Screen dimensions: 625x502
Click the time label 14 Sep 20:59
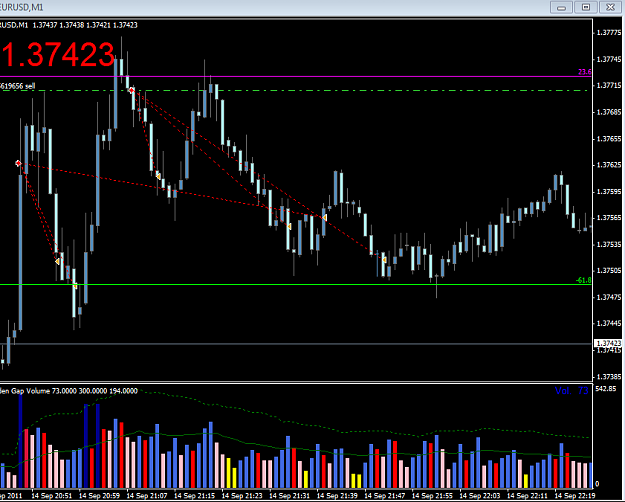pos(99,496)
